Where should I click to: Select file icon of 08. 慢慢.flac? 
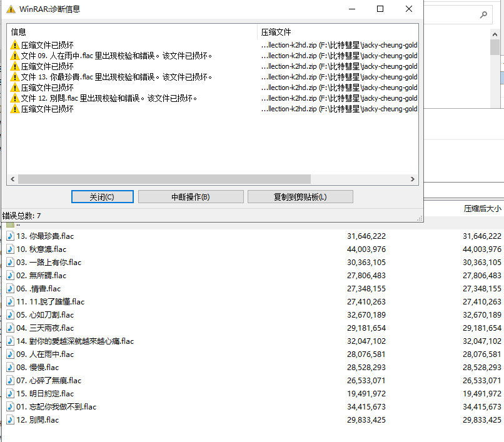pos(10,368)
